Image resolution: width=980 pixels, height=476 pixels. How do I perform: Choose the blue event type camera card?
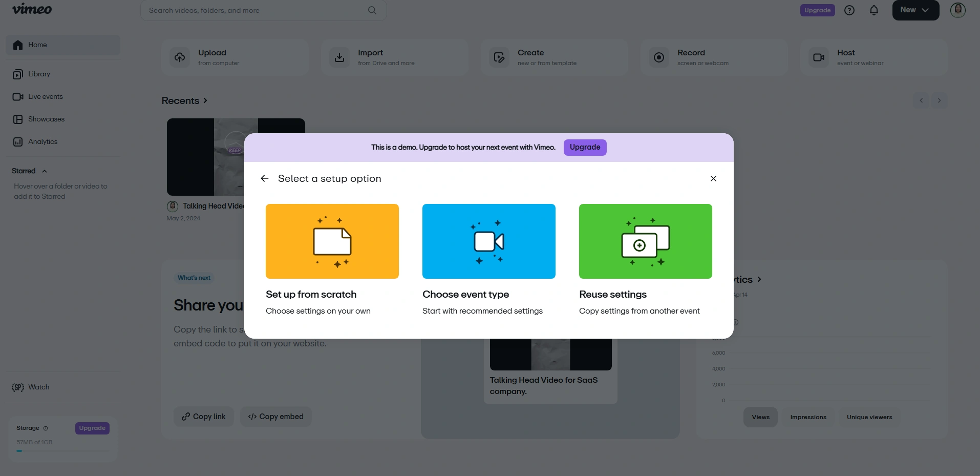pos(489,241)
